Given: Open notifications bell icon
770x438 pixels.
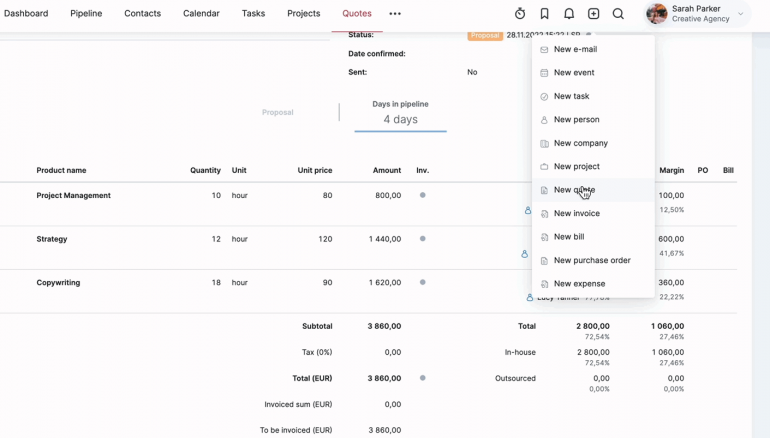Looking at the screenshot, I should (569, 14).
